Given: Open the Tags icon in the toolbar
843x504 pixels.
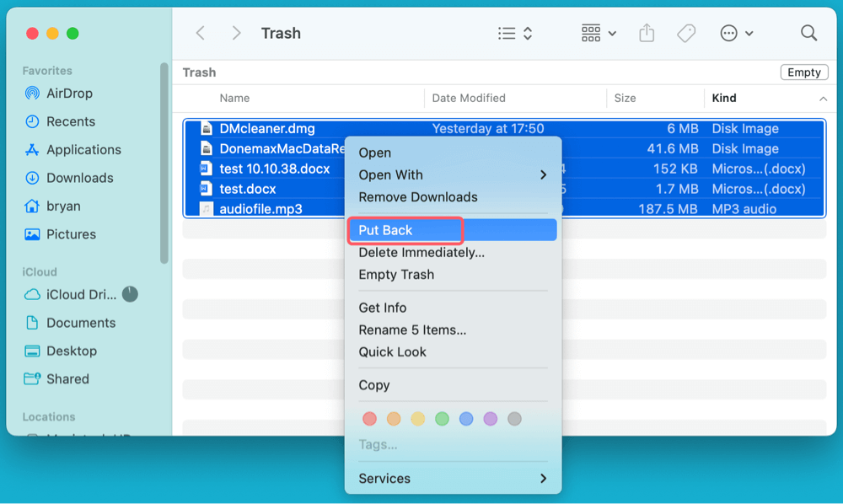Looking at the screenshot, I should tap(685, 33).
